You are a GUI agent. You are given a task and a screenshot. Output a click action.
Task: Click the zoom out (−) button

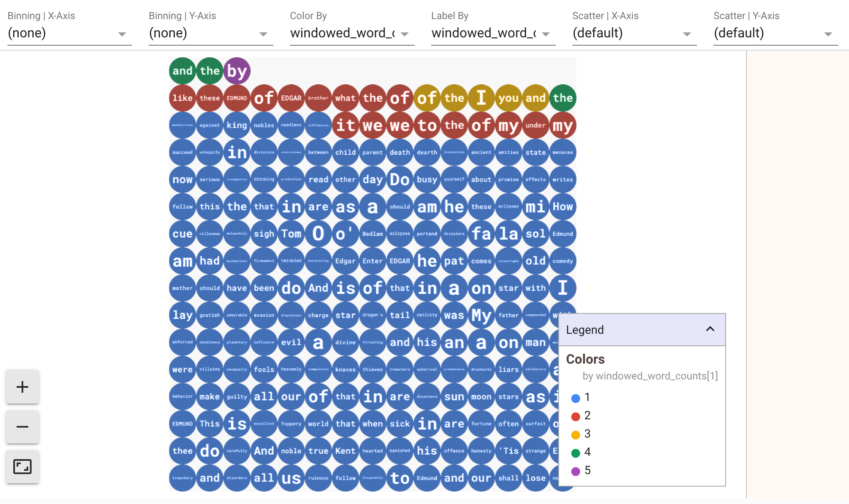pos(21,426)
